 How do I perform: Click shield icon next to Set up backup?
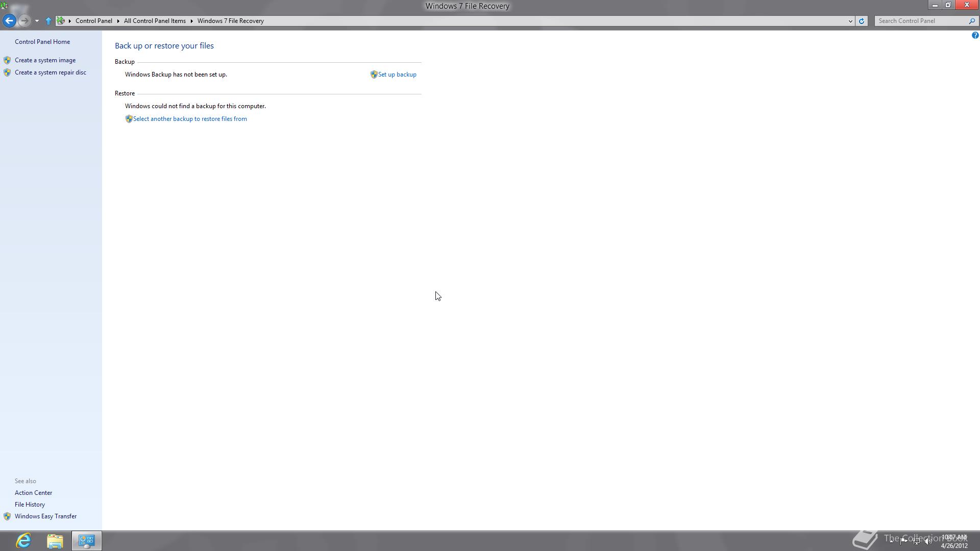click(374, 74)
